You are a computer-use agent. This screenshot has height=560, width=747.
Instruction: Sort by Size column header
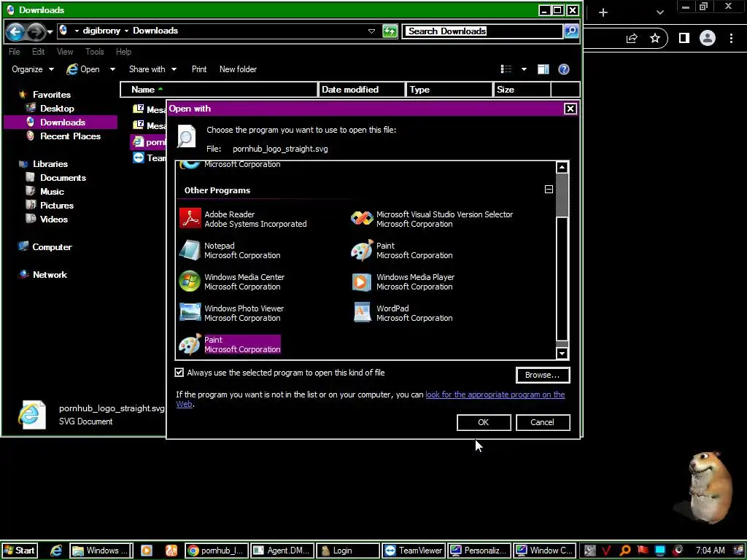pyautogui.click(x=522, y=90)
